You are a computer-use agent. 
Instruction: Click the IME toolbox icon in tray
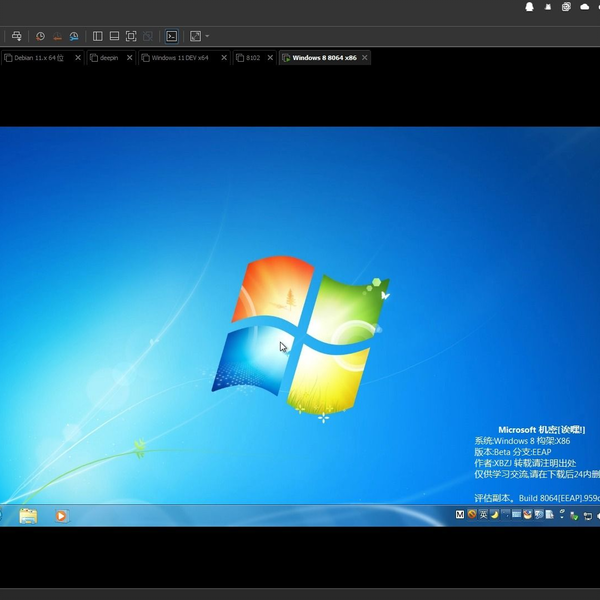[527, 515]
